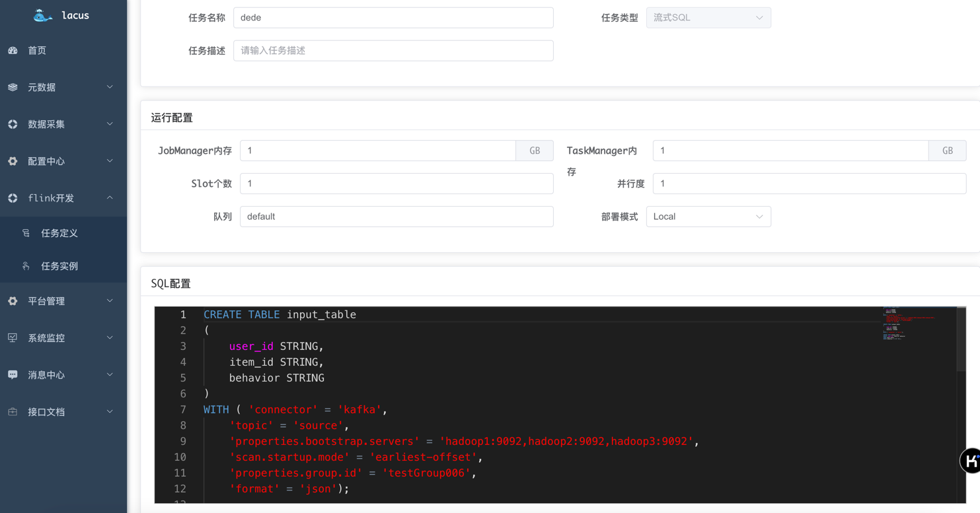The height and width of the screenshot is (513, 980).
Task: Click the 任务名称 field containing dede
Action: pyautogui.click(x=393, y=18)
